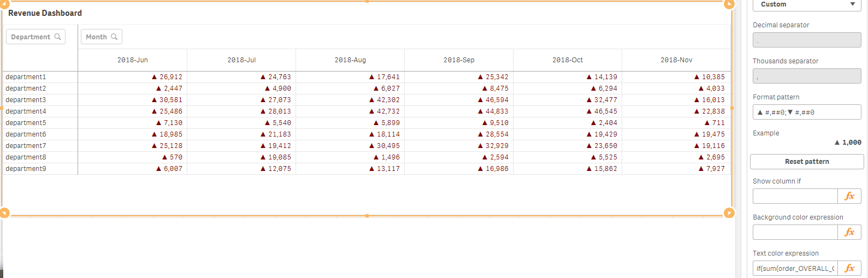Click the 26,912 cell value
Screen dimensions: 868x278
tap(167, 77)
